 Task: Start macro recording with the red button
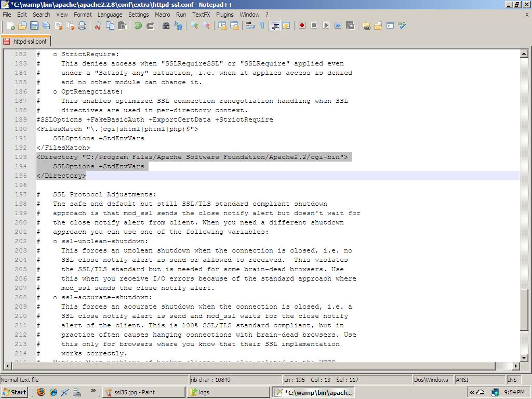pyautogui.click(x=302, y=25)
